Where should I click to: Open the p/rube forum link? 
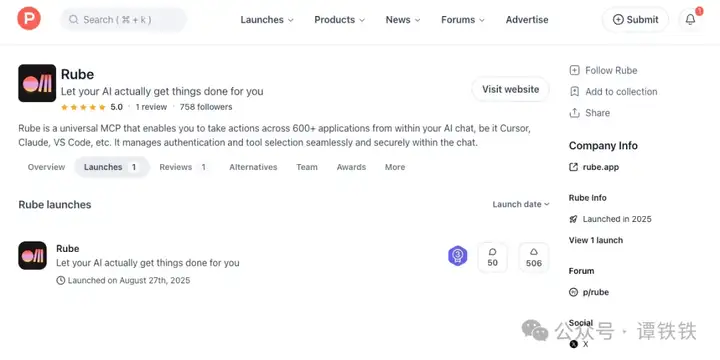(596, 292)
